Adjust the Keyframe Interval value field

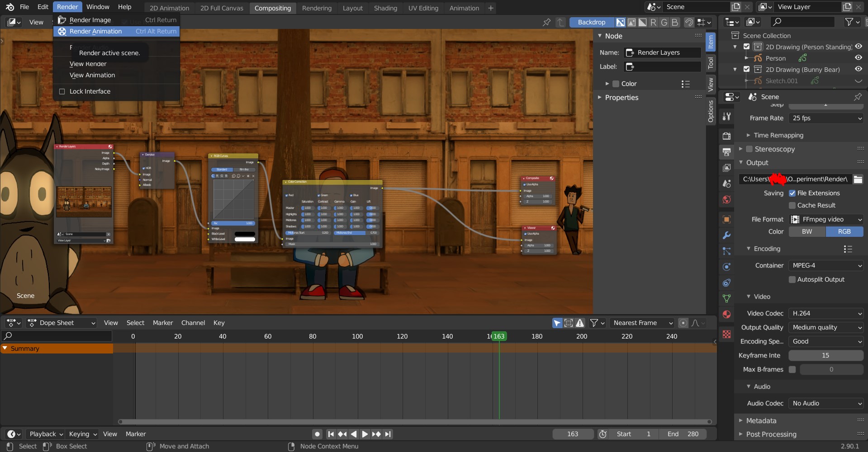[x=826, y=355]
